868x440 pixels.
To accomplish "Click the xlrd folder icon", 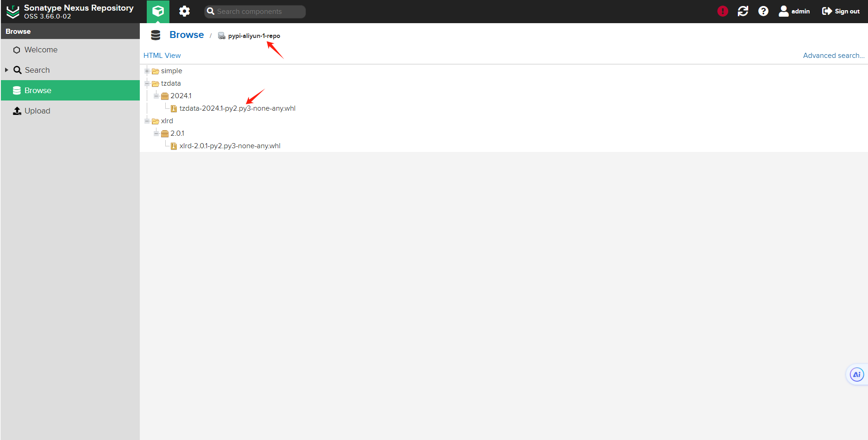I will click(156, 121).
